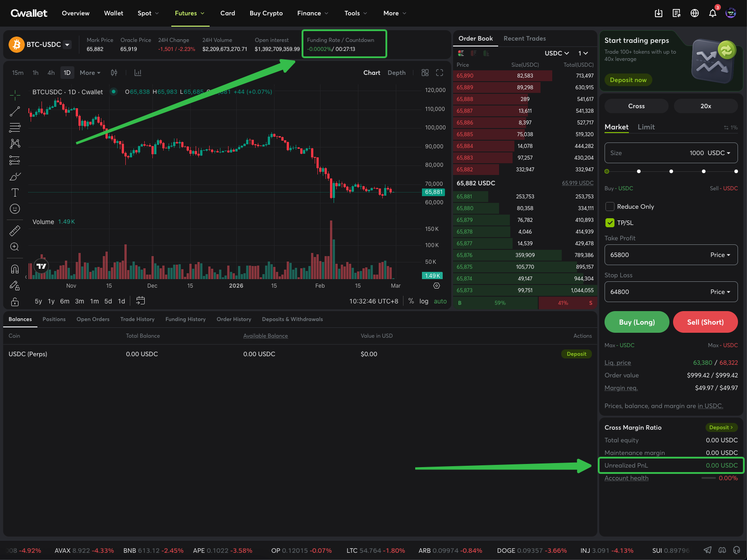
Task: Open the BTC-USDC pair dropdown
Action: [67, 45]
